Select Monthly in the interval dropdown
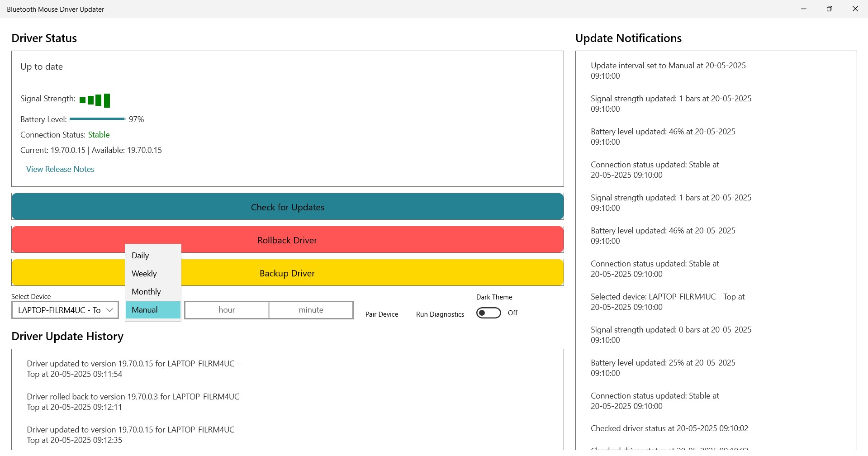Screen dimensions: 868x456 pyautogui.click(x=153, y=292)
